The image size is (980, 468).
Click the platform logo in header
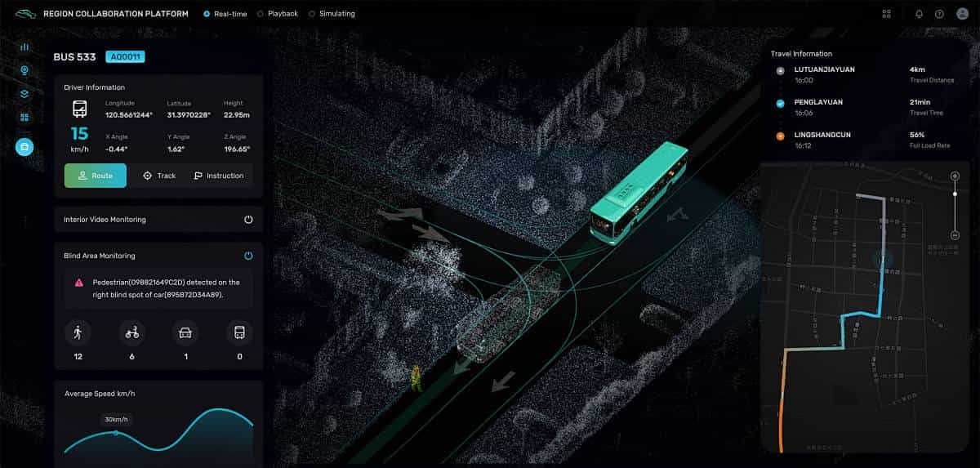click(x=24, y=14)
